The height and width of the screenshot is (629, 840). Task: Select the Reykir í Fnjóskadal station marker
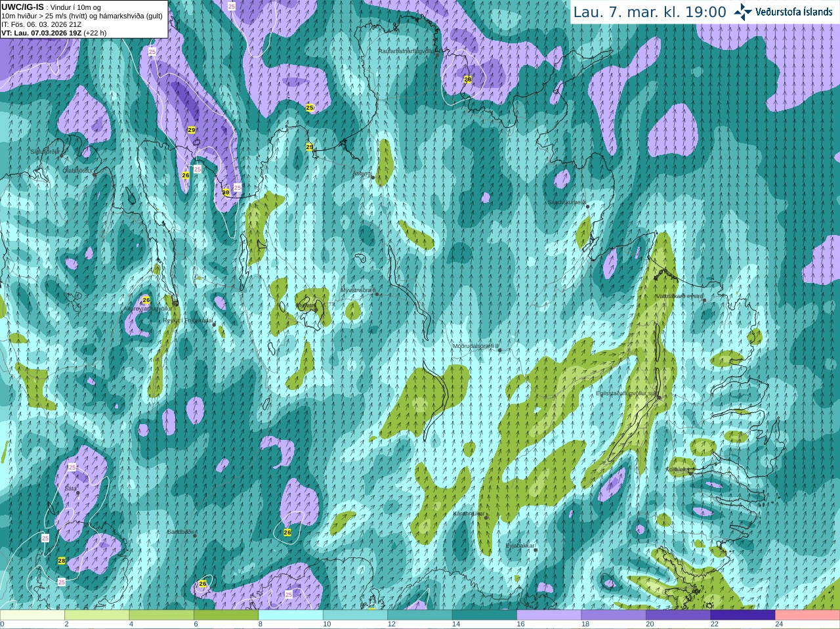click(214, 324)
